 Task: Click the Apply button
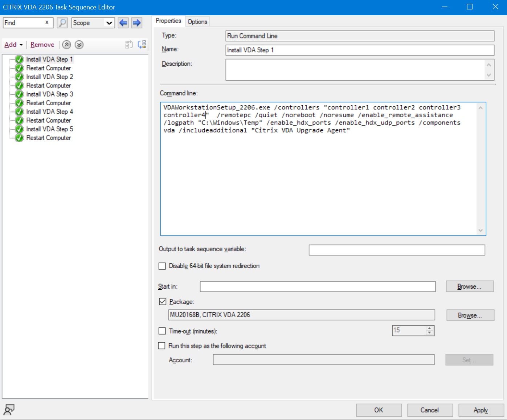tap(481, 410)
